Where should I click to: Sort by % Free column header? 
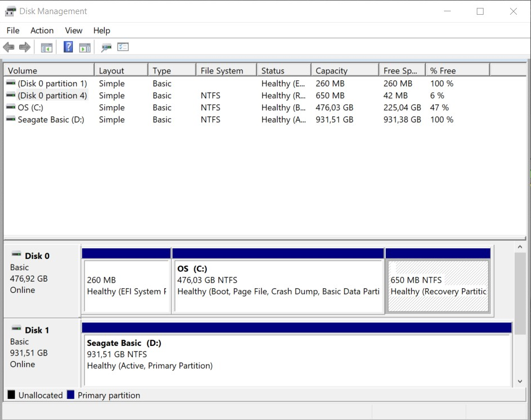(458, 70)
